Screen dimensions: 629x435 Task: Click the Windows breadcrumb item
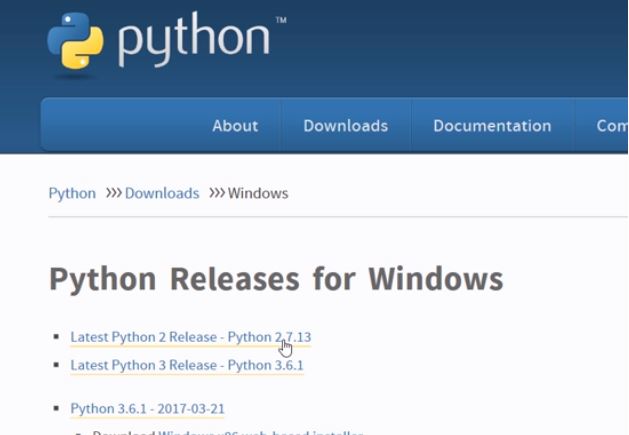tap(258, 193)
